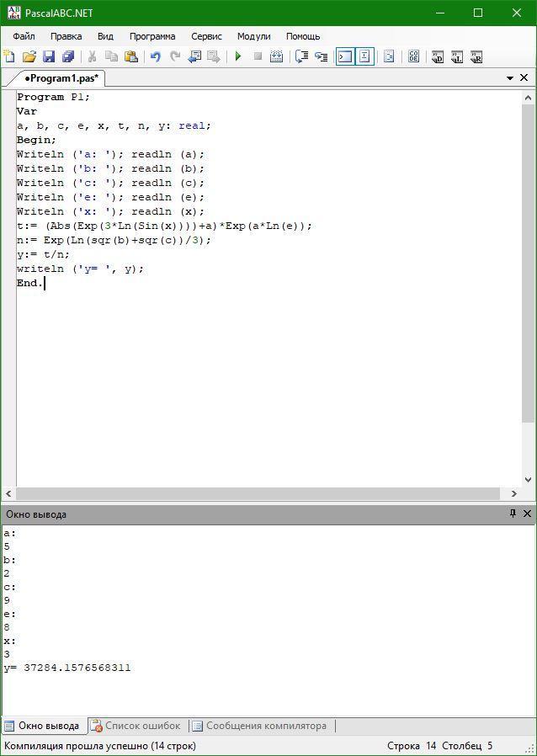Click the editor vertical scrollbar thumb
Screen dimensions: 537x756
[x=528, y=264]
